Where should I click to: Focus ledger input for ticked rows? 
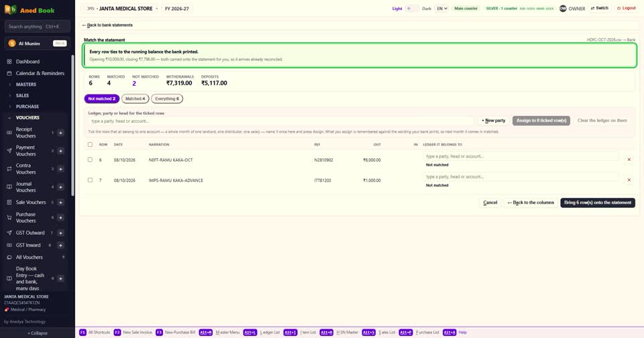[281, 121]
